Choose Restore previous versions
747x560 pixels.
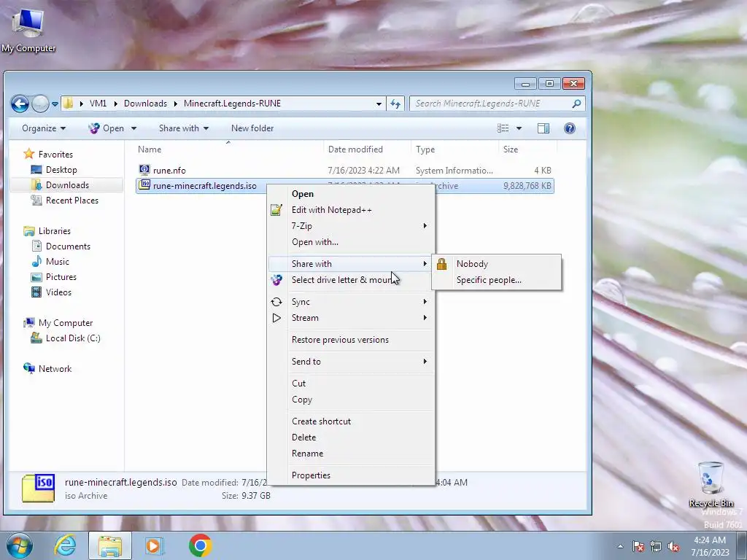pyautogui.click(x=351, y=340)
